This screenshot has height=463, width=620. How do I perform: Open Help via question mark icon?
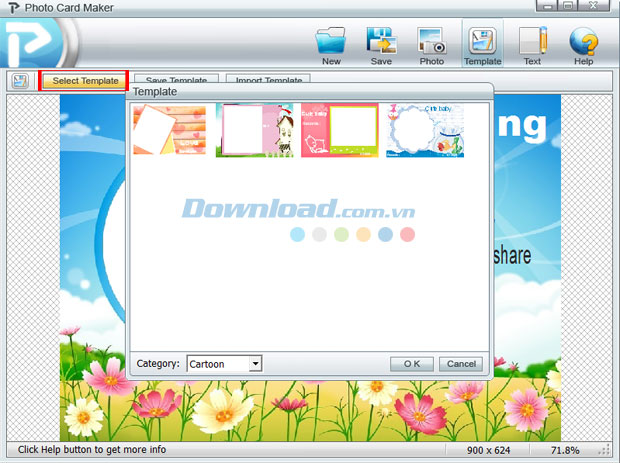pyautogui.click(x=583, y=42)
